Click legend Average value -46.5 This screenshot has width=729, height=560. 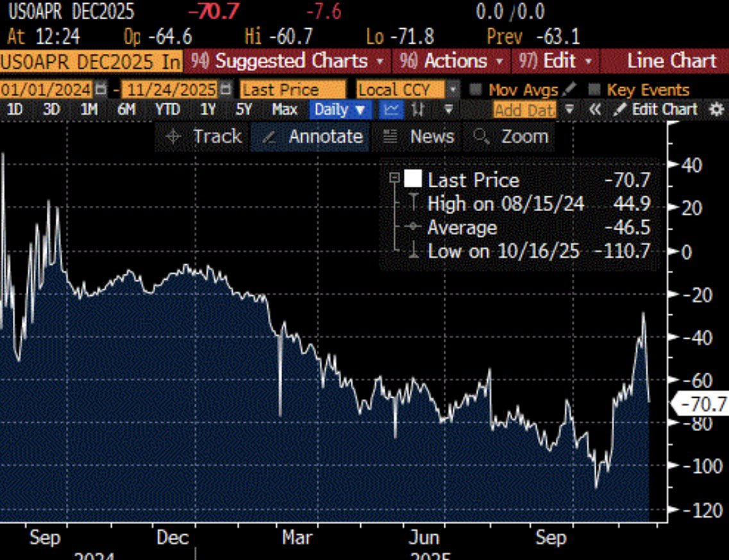pos(626,228)
